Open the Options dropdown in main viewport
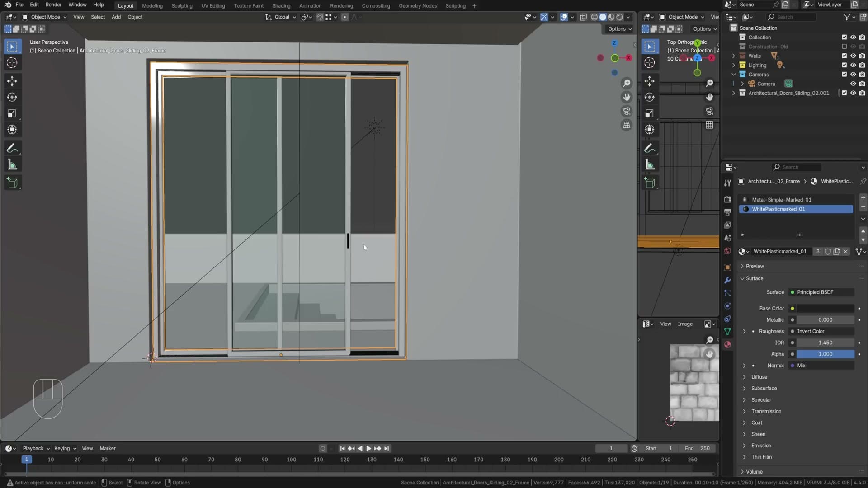 pos(620,29)
